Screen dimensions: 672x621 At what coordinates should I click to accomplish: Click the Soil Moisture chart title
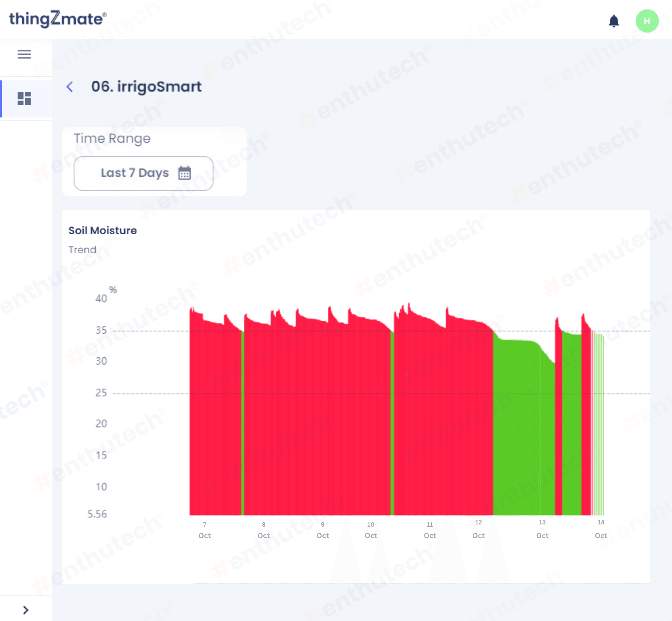[x=102, y=230]
